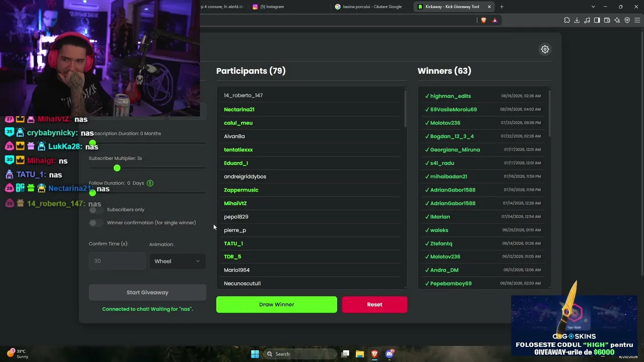Click the Follow Duration slider handle
Image resolution: width=644 pixels, height=362 pixels.
pyautogui.click(x=93, y=193)
